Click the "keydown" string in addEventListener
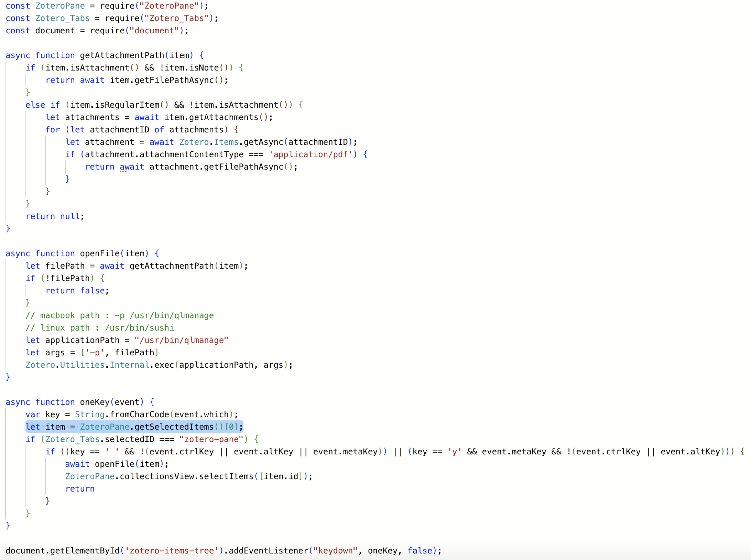 pyautogui.click(x=335, y=551)
